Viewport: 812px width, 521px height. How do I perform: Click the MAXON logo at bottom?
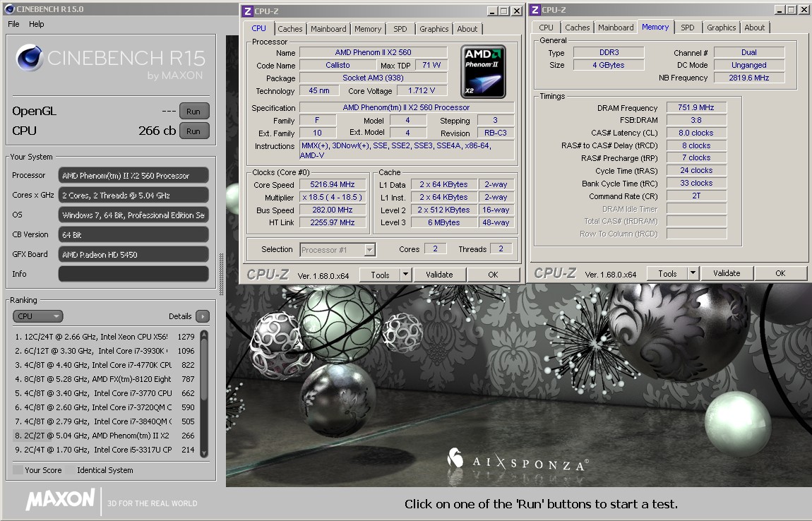click(61, 499)
